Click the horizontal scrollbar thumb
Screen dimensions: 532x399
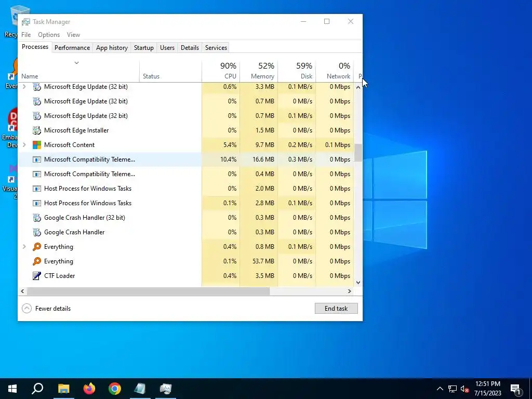tap(148, 291)
